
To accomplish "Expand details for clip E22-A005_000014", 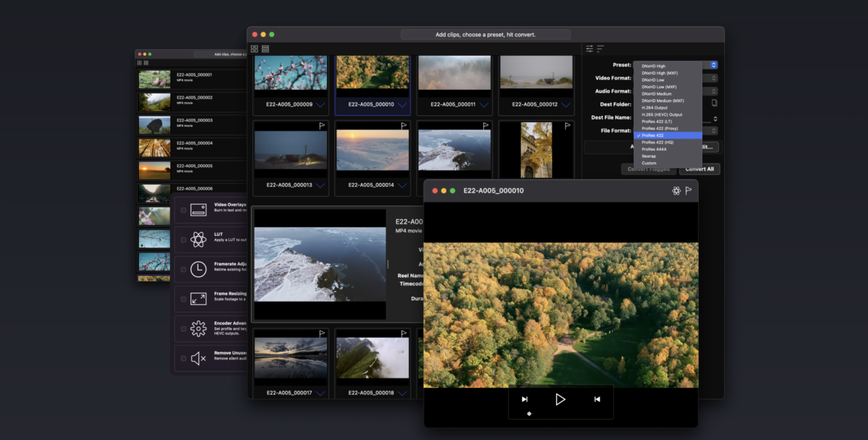I will coord(402,185).
